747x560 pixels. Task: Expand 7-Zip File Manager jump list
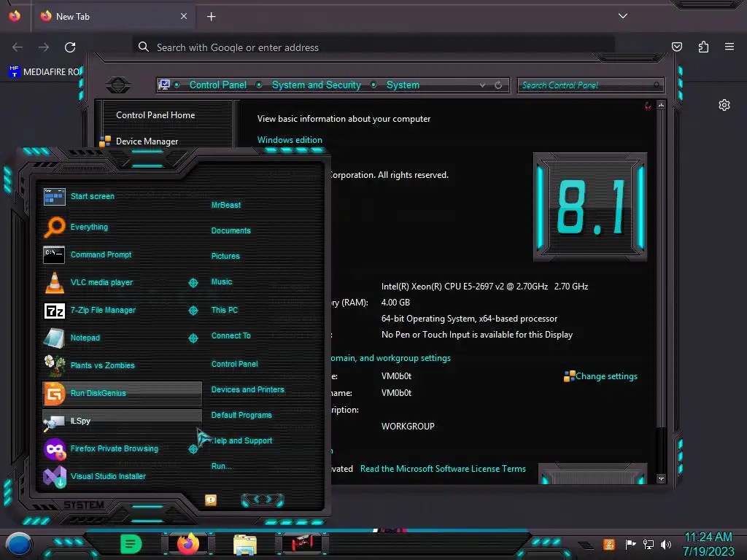coord(193,311)
